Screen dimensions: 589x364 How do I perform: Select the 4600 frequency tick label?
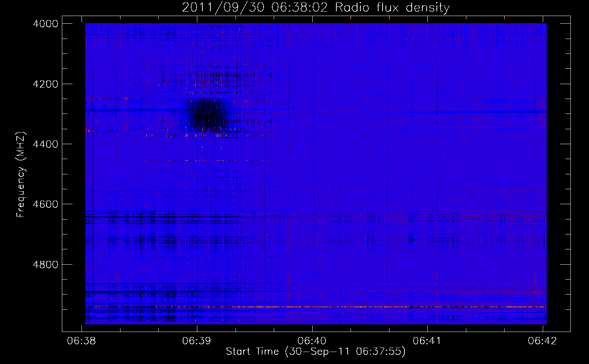[46, 204]
